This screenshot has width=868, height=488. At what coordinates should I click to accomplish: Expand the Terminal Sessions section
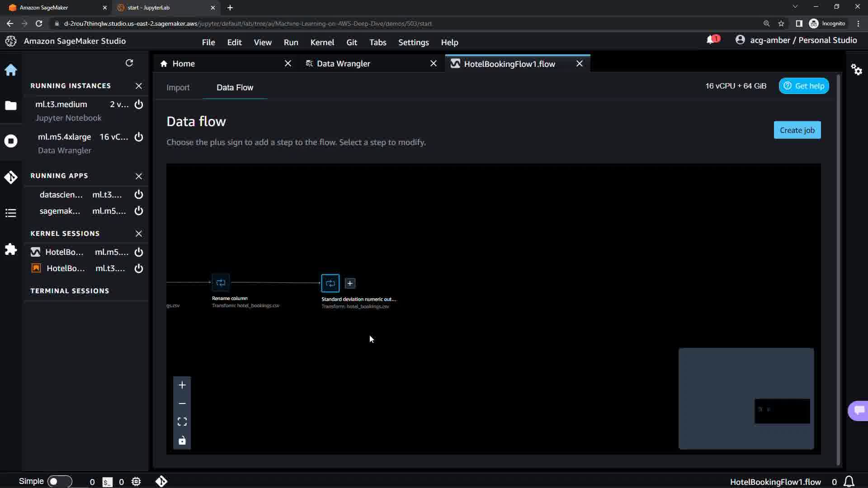point(70,291)
